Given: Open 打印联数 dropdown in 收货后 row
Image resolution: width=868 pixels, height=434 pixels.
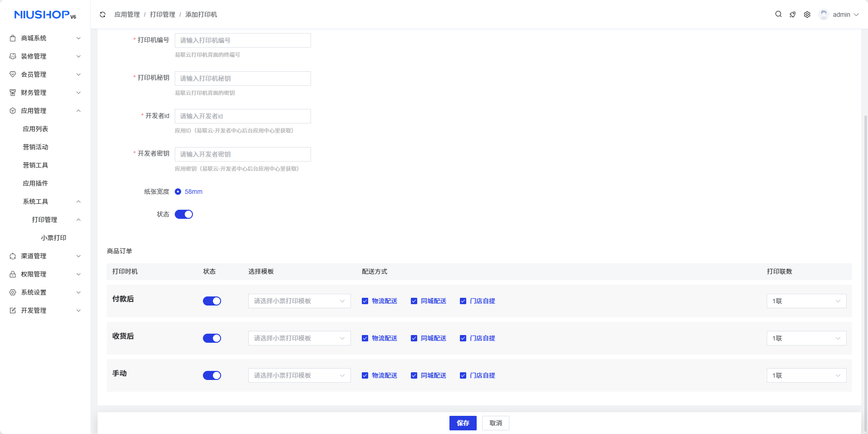Looking at the screenshot, I should click(807, 338).
